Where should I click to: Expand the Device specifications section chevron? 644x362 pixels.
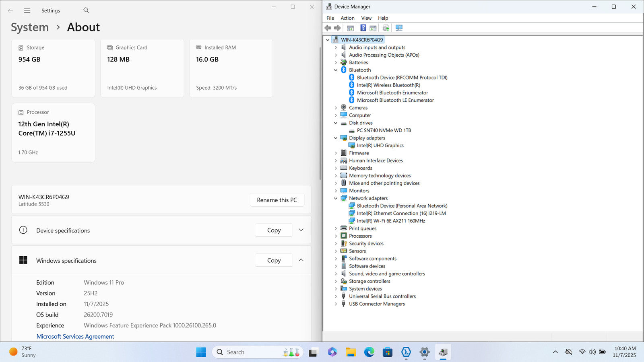[301, 230]
